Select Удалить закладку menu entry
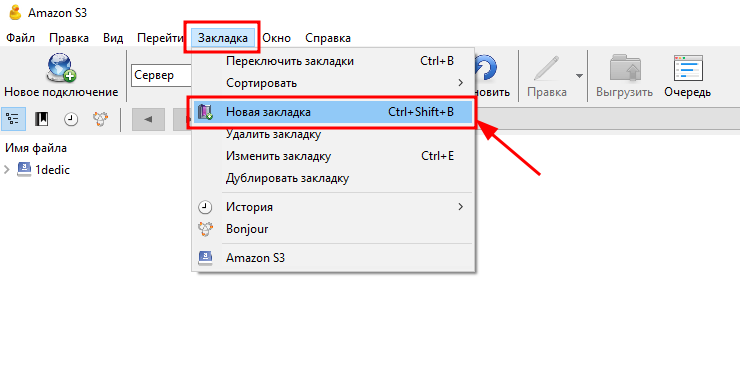Viewport: 740px width, 381px height. click(334, 134)
